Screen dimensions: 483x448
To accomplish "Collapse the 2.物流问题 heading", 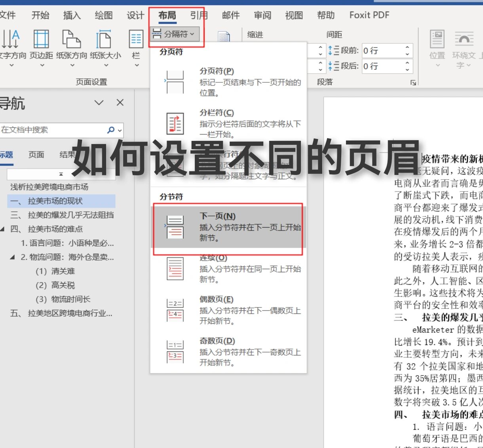I will pyautogui.click(x=12, y=257).
